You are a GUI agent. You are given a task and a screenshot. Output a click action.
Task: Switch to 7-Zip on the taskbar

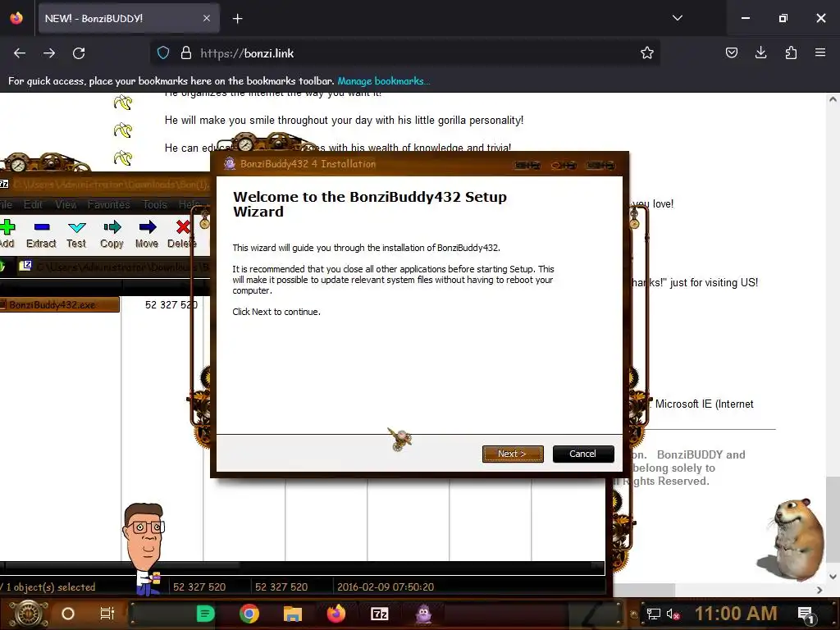click(379, 614)
